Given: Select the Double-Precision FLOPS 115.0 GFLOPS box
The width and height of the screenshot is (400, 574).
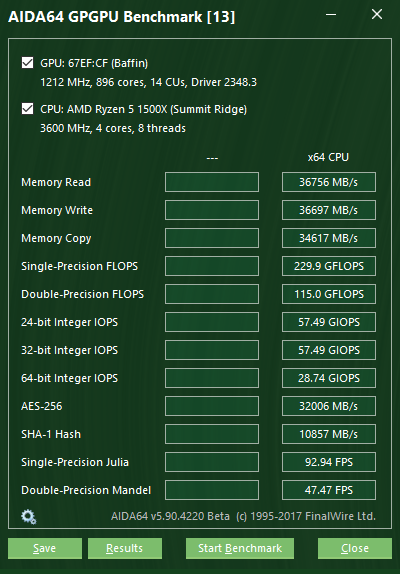Looking at the screenshot, I should click(329, 294).
